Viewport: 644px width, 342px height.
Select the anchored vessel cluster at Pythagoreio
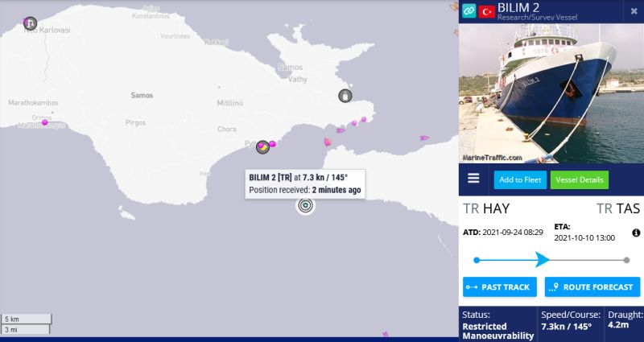263,146
